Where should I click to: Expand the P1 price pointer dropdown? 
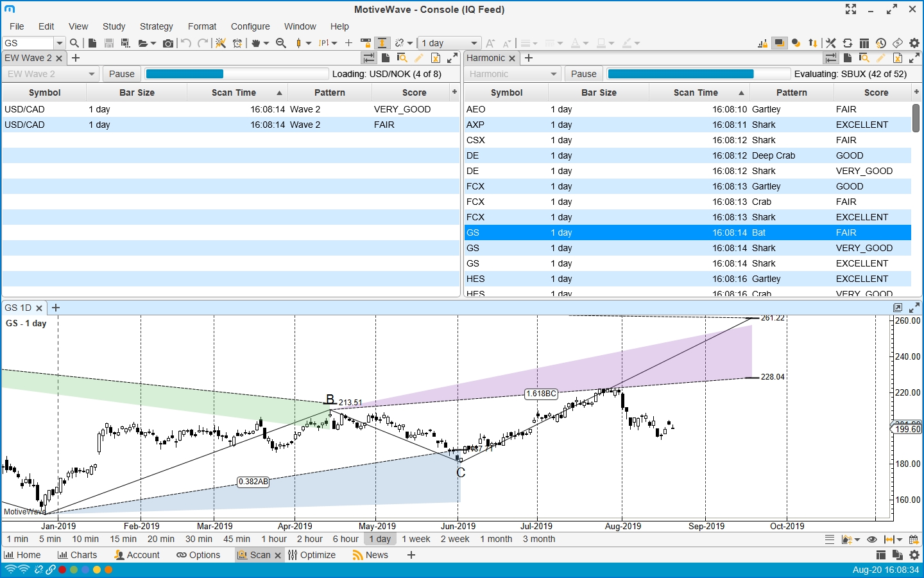334,44
